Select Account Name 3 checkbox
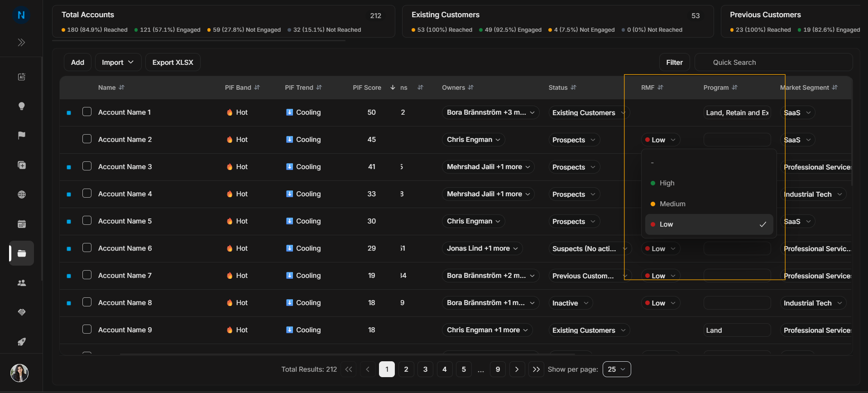 tap(87, 166)
